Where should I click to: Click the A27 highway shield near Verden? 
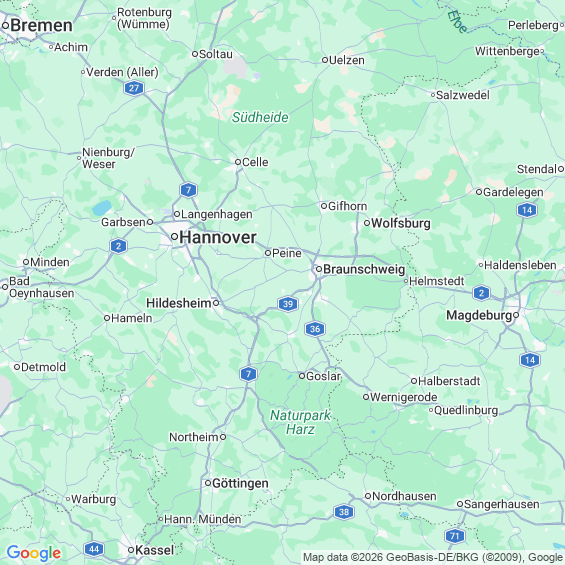tap(134, 88)
